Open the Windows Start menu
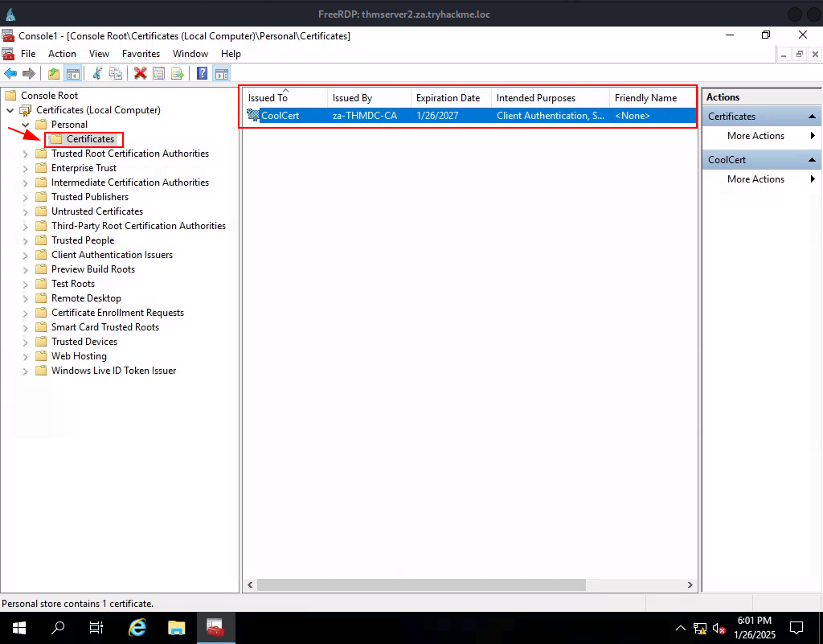The height and width of the screenshot is (644, 823). click(x=19, y=628)
